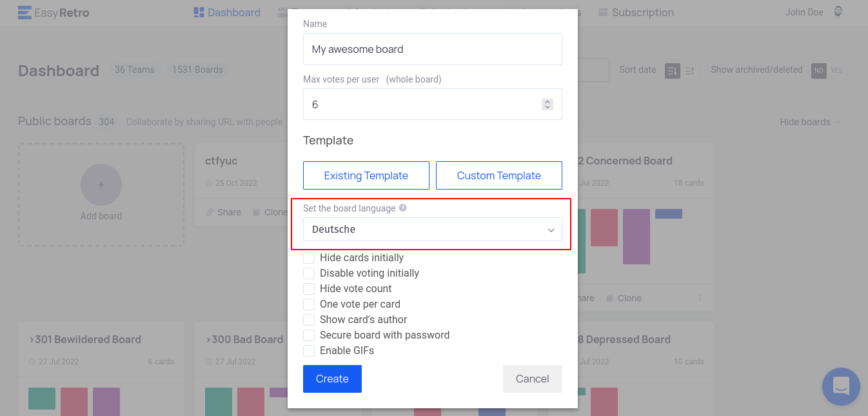Open the board language dropdown

(432, 230)
